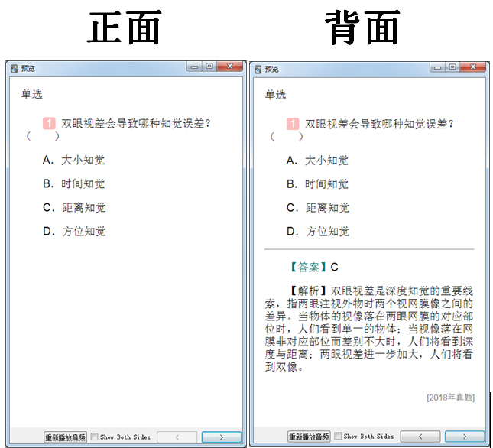
Task: Click the answer blank parentheses in right window
Action: [x=287, y=137]
